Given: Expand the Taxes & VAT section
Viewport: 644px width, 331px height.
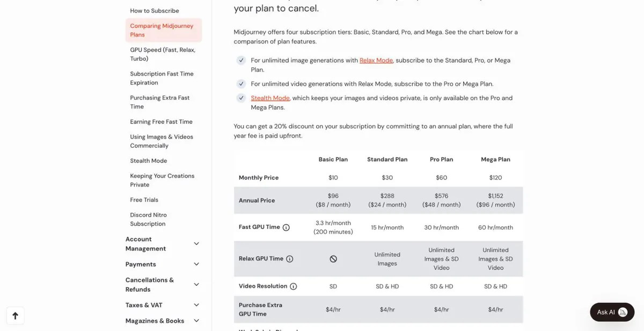Looking at the screenshot, I should tap(163, 305).
